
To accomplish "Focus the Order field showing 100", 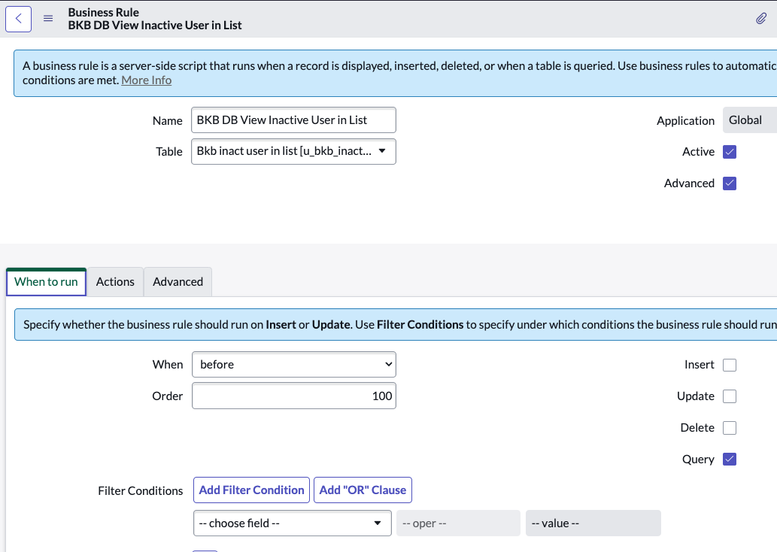I will (293, 396).
